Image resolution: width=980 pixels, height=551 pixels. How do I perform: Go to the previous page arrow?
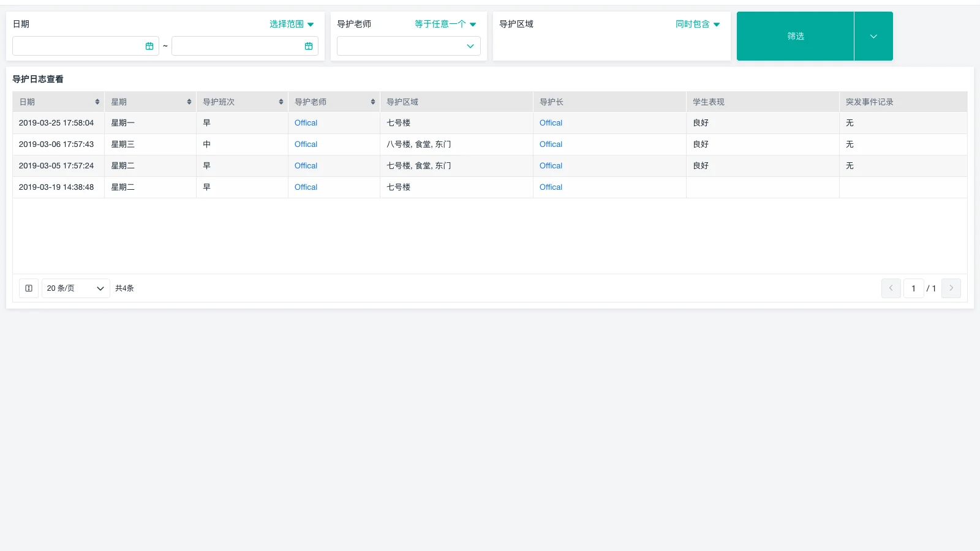pyautogui.click(x=891, y=288)
